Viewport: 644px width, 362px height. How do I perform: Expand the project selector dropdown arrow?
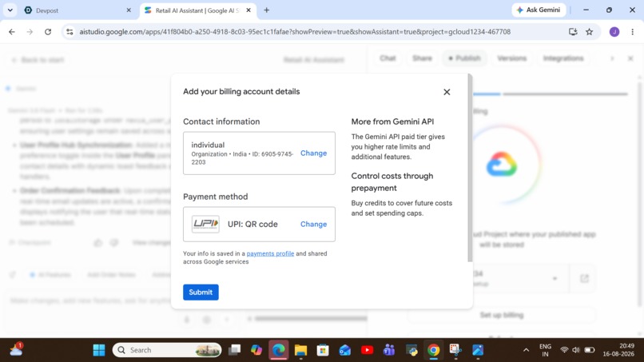[x=555, y=279]
